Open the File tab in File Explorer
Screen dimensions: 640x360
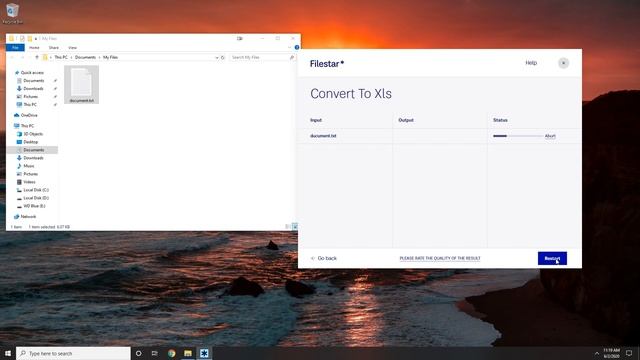[15, 48]
